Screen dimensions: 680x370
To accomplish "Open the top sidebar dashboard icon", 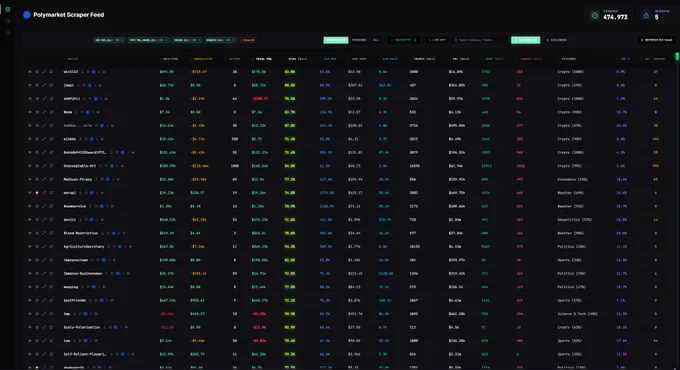I will (x=7, y=9).
